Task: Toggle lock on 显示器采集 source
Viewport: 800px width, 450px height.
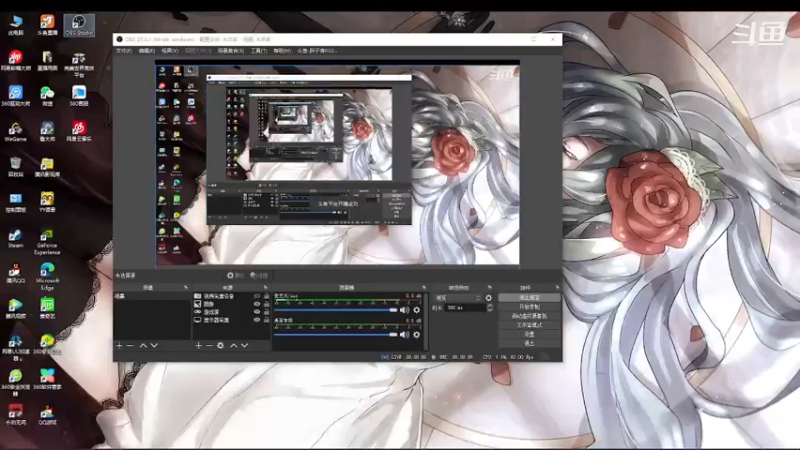Action: pyautogui.click(x=266, y=320)
